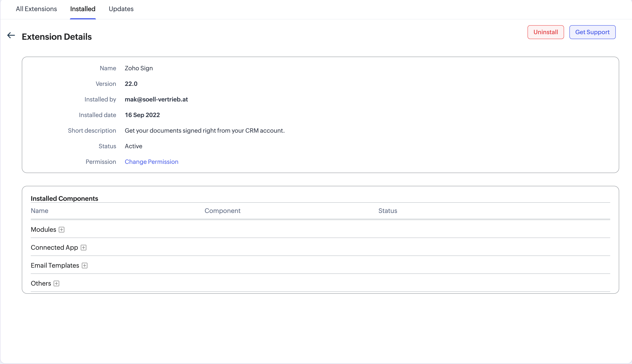The width and height of the screenshot is (632, 364).
Task: Expand the Others components row
Action: 56,283
